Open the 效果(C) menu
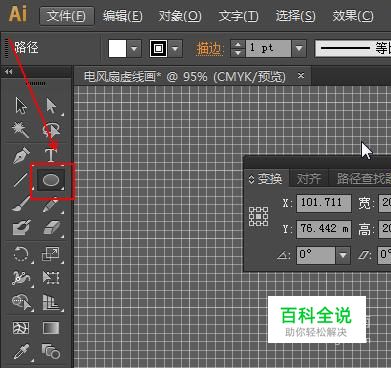Screen dimensions: 391x368 (353, 16)
